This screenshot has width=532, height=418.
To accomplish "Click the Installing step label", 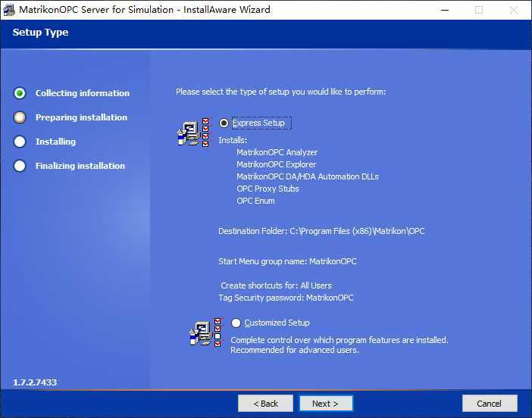I will (x=55, y=142).
